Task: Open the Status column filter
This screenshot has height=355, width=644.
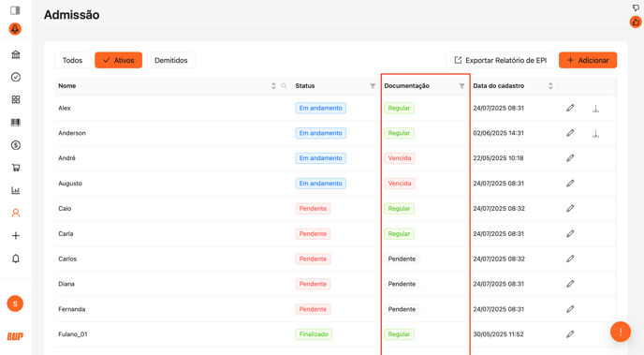Action: pyautogui.click(x=373, y=86)
